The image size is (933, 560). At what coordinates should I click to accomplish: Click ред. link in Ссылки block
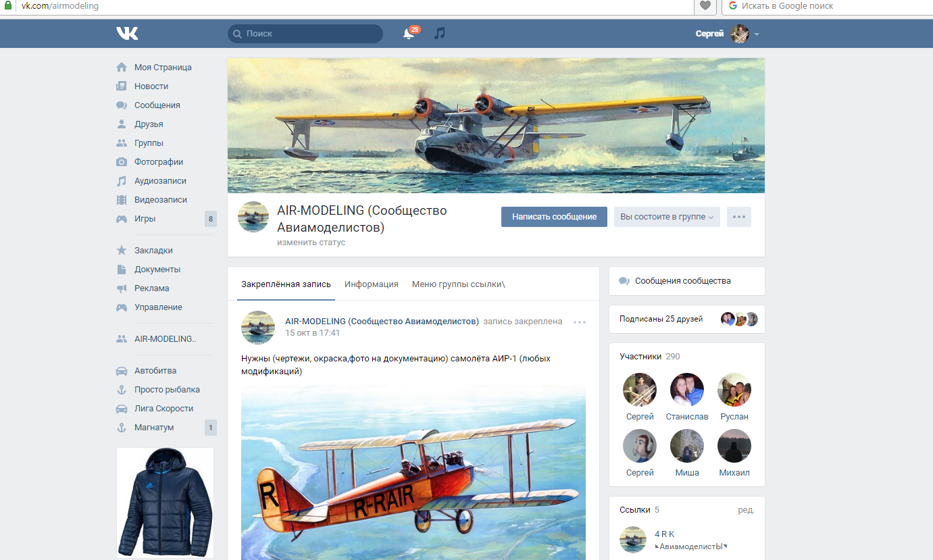(x=746, y=510)
